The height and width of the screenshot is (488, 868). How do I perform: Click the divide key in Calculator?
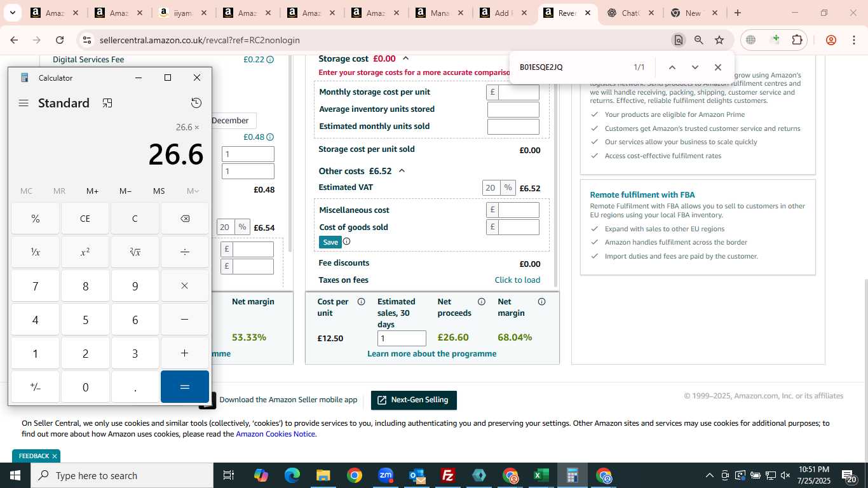point(185,252)
